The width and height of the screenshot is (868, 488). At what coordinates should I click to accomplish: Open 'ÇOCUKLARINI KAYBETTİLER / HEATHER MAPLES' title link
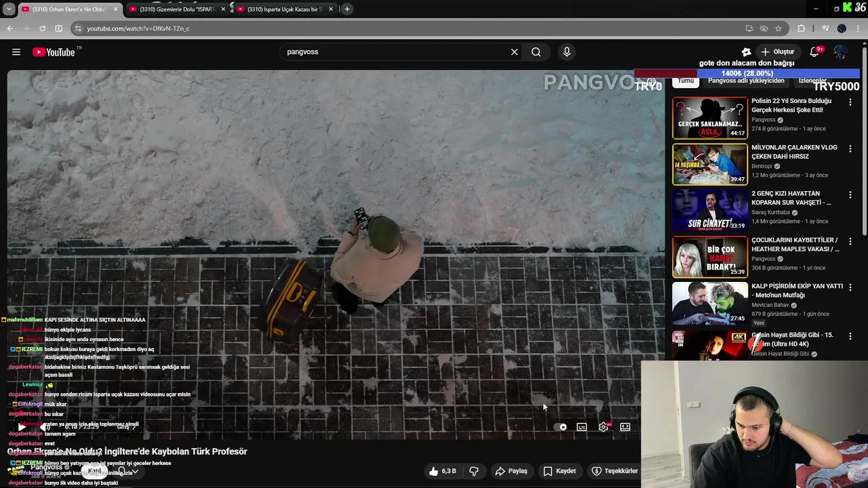[795, 245]
